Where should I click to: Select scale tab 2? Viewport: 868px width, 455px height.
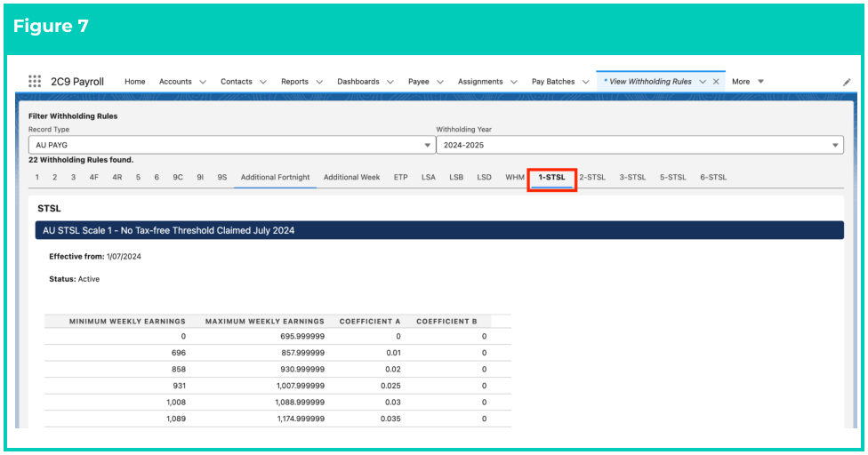click(55, 178)
